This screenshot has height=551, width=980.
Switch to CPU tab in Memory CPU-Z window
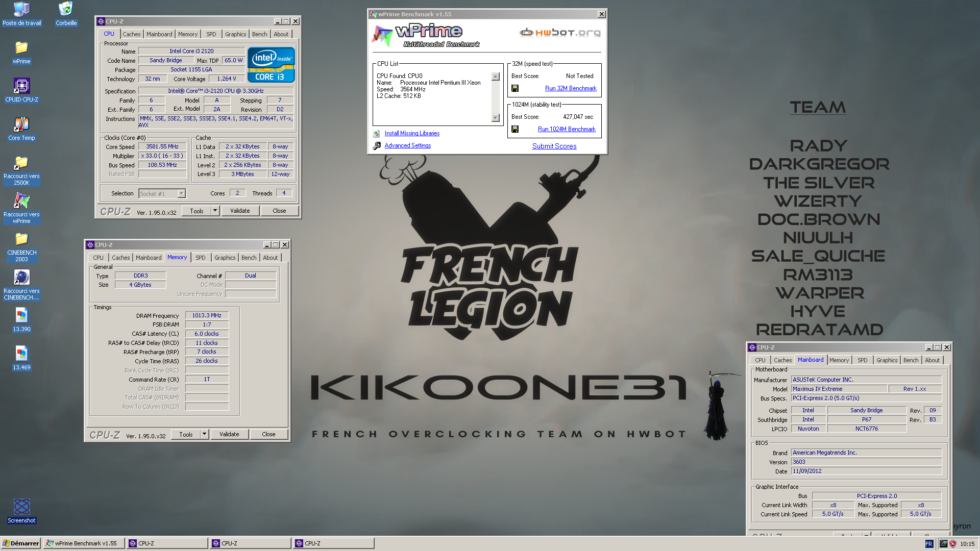99,258
